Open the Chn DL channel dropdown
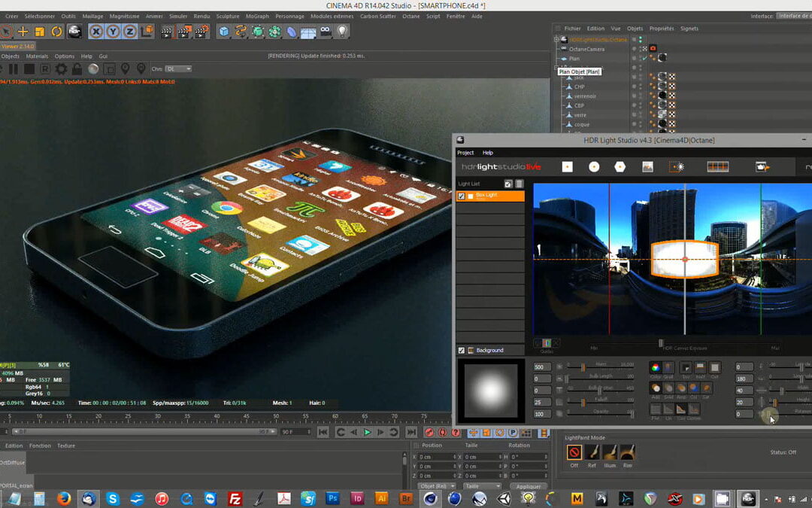This screenshot has height=508, width=812. point(177,68)
